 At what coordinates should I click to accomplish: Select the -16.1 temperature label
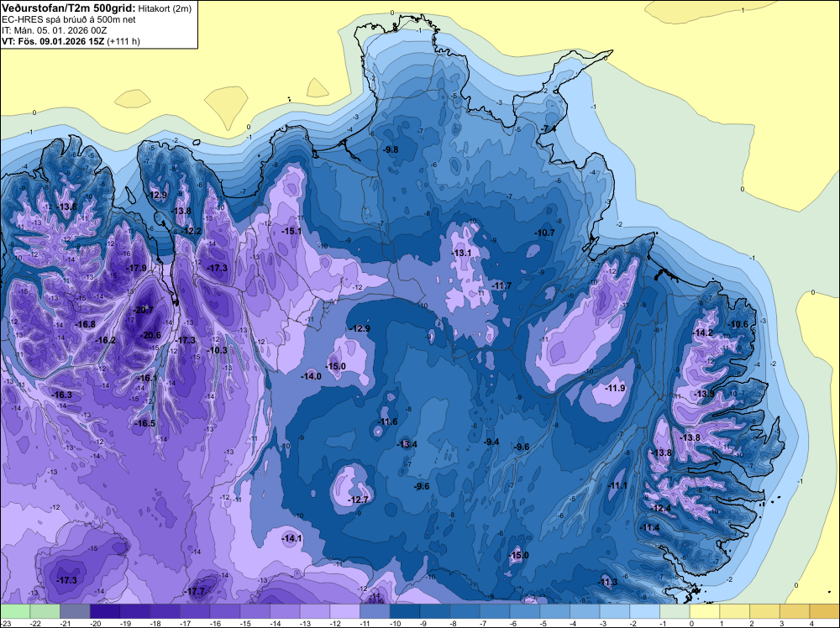click(x=147, y=378)
